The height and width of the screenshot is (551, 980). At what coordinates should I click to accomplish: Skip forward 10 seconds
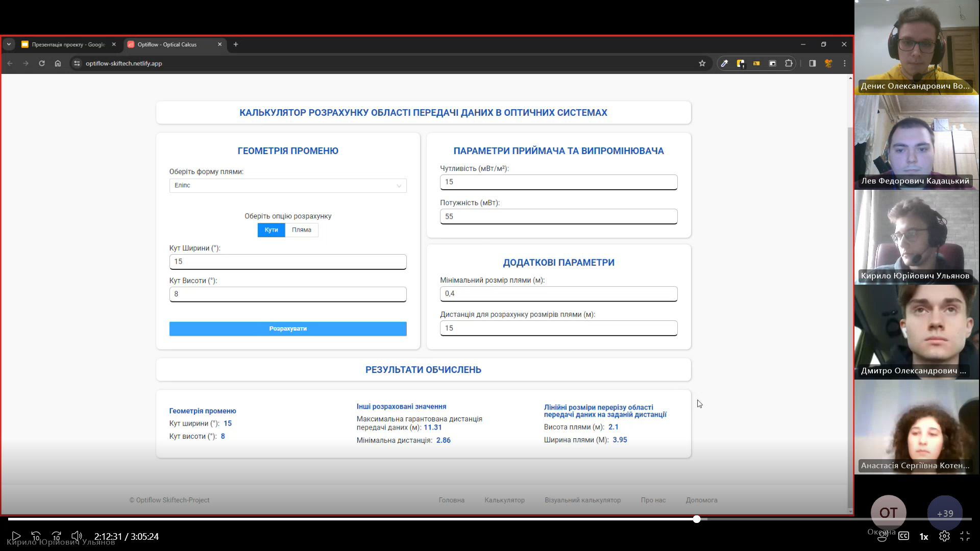tap(57, 536)
